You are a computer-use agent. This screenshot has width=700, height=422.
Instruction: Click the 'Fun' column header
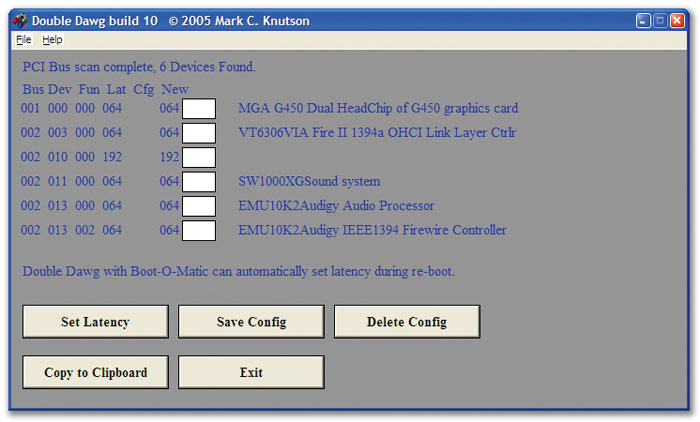click(89, 89)
